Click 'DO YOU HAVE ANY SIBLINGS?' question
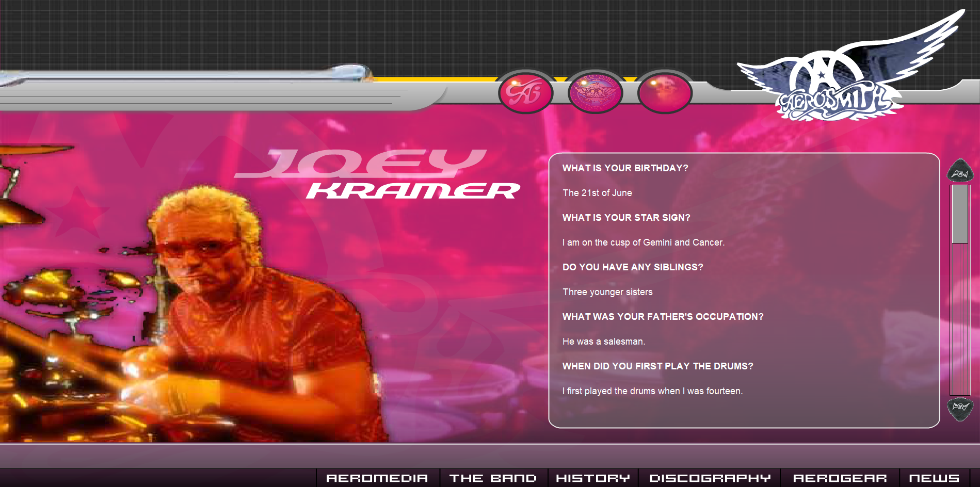 coord(633,267)
